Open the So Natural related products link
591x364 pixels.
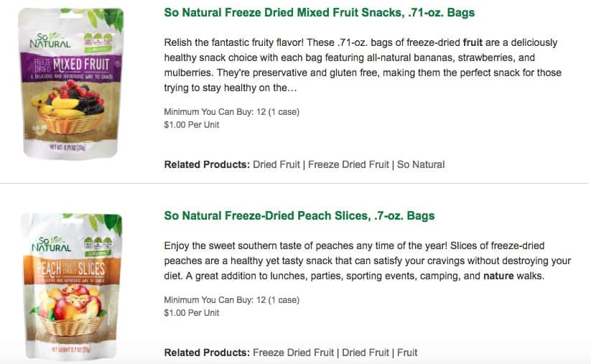(x=421, y=164)
